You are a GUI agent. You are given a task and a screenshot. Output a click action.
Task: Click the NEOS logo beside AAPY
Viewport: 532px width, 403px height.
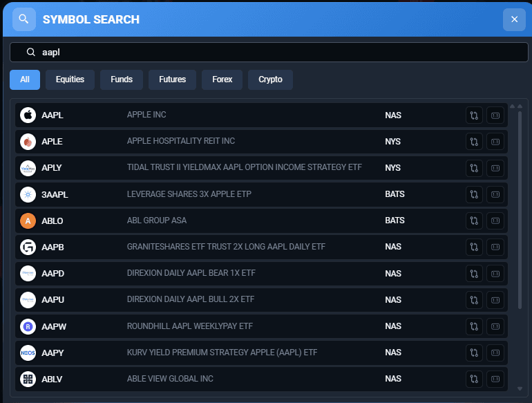(x=28, y=353)
